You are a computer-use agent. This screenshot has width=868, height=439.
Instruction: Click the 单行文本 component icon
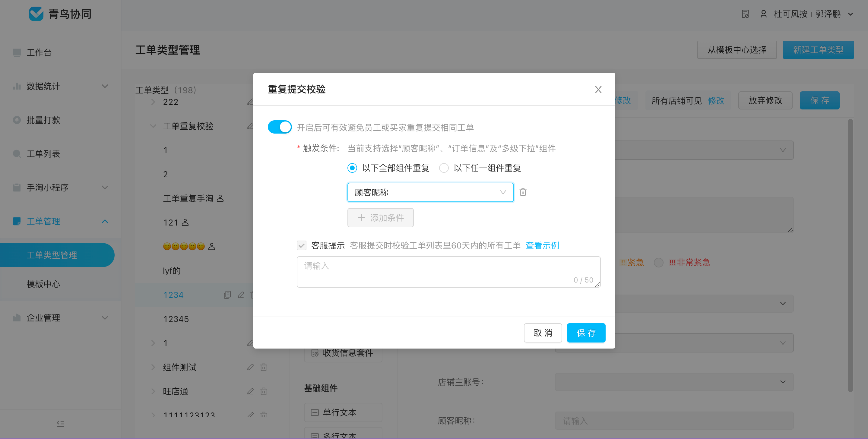point(315,412)
